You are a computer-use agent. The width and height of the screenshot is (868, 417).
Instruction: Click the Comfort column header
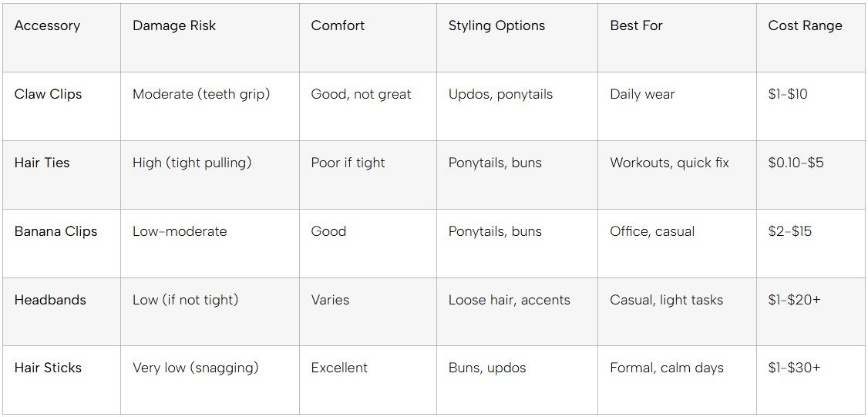tap(338, 25)
